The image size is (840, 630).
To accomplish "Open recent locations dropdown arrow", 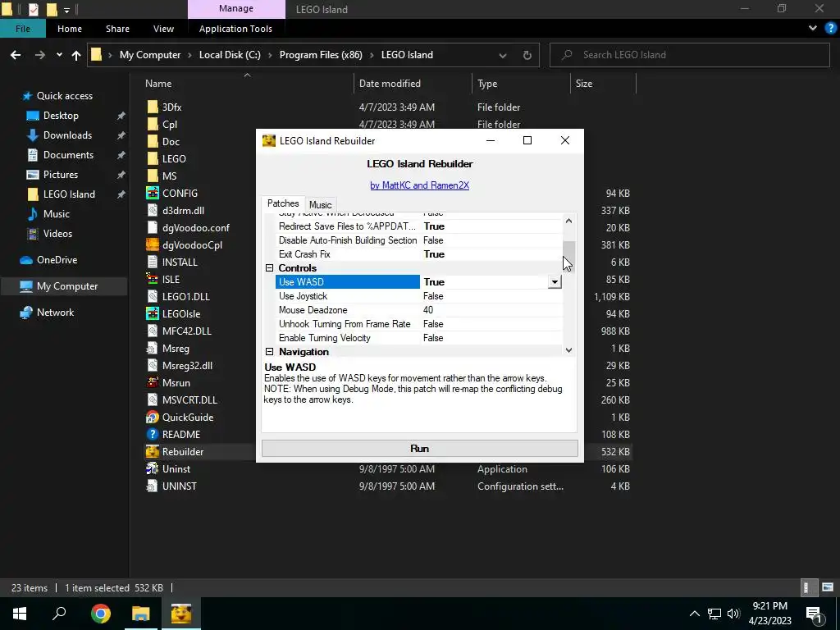I will coord(59,55).
